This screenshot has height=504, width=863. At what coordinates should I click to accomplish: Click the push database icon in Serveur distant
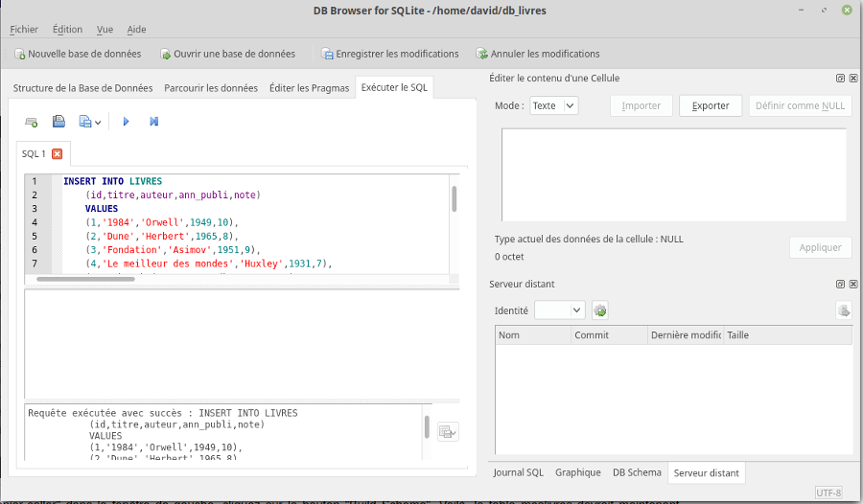tap(843, 310)
